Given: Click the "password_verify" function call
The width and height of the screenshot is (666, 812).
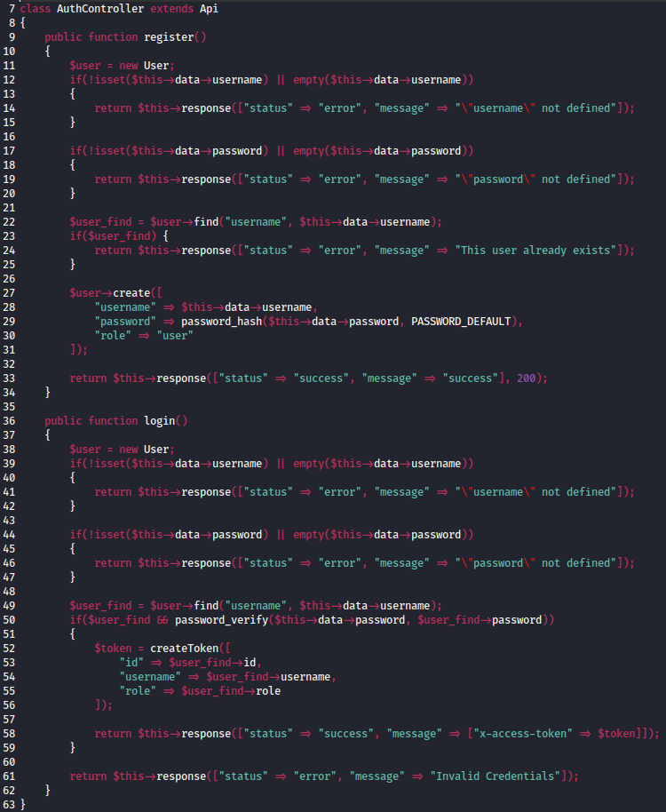Looking at the screenshot, I should [221, 620].
